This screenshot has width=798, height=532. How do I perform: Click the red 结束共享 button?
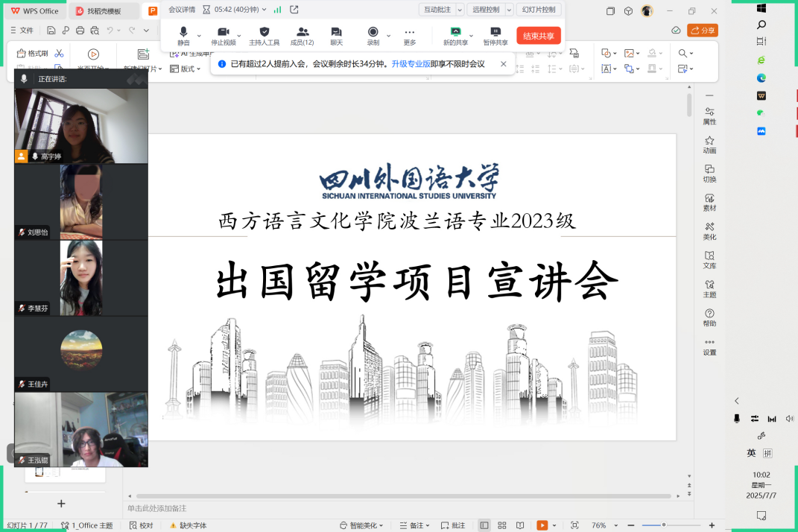(538, 36)
